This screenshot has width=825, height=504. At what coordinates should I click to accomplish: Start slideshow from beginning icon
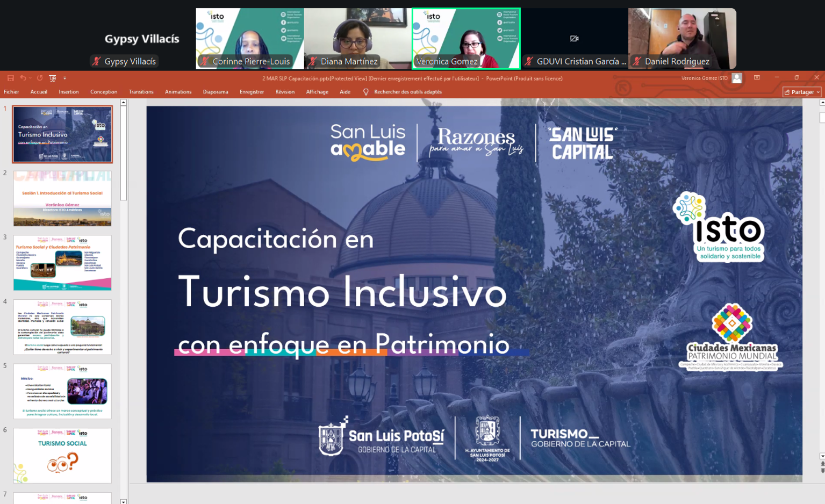click(x=53, y=78)
